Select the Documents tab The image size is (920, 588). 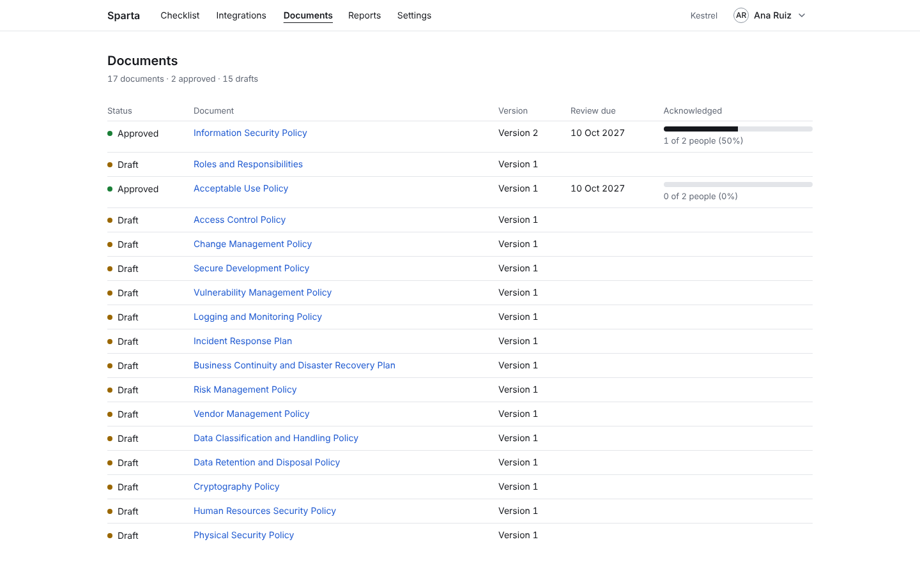coord(308,15)
